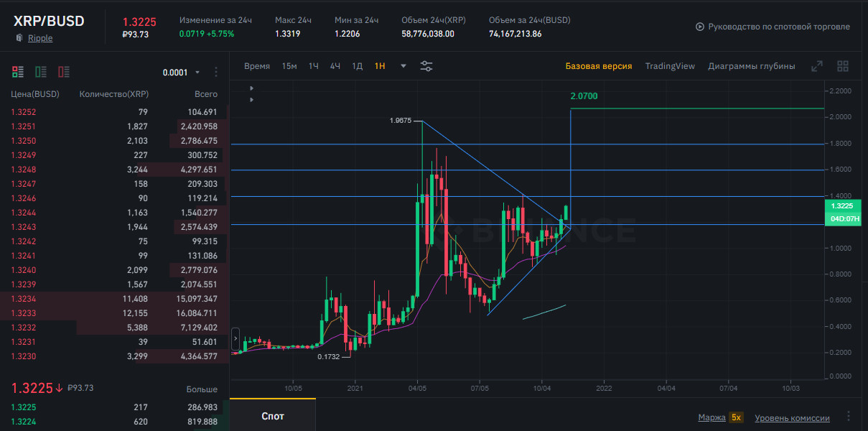
Task: Select the 1Н weekly timeframe
Action: tap(380, 66)
